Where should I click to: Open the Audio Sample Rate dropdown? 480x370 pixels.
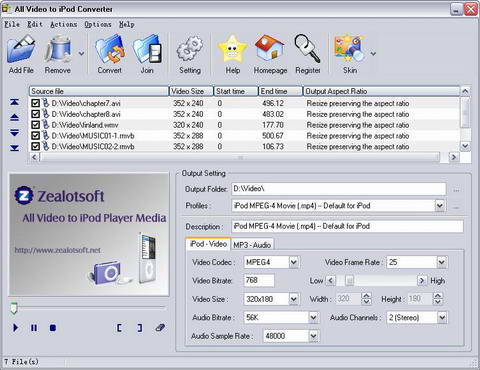coord(313,336)
